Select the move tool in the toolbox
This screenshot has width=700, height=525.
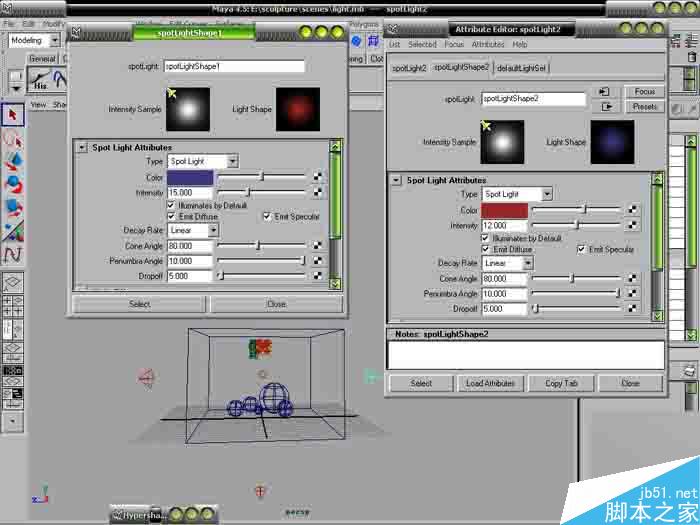point(12,162)
